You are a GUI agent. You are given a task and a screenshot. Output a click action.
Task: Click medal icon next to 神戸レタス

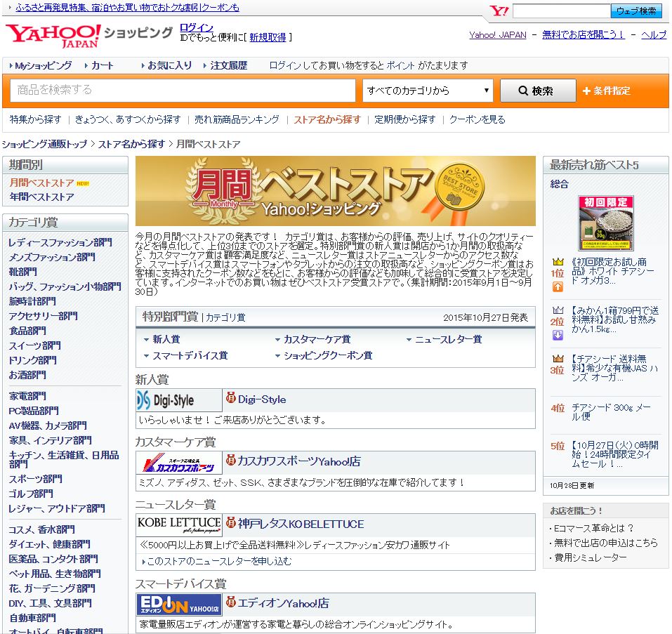(x=231, y=522)
